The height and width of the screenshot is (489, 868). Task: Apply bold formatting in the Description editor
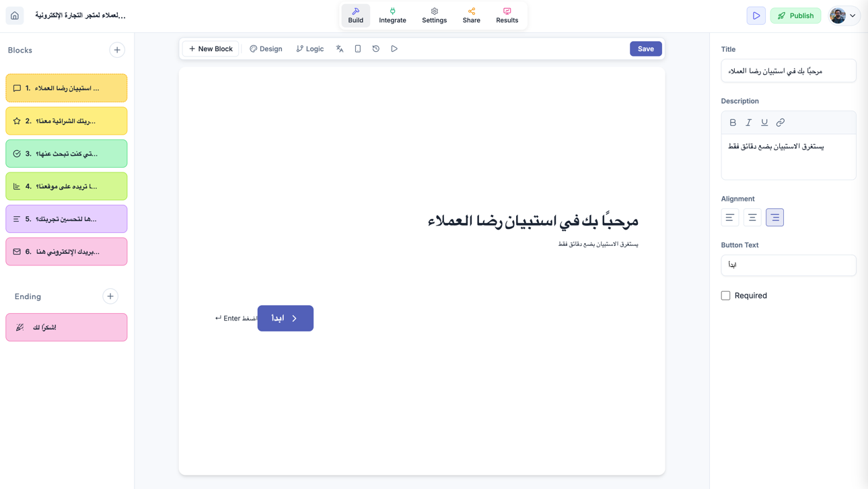pos(733,122)
